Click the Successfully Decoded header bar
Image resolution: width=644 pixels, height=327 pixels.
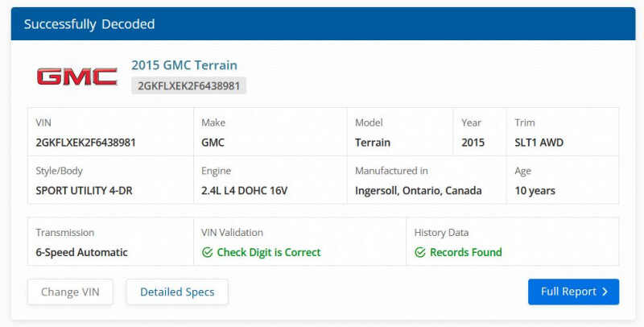point(322,24)
